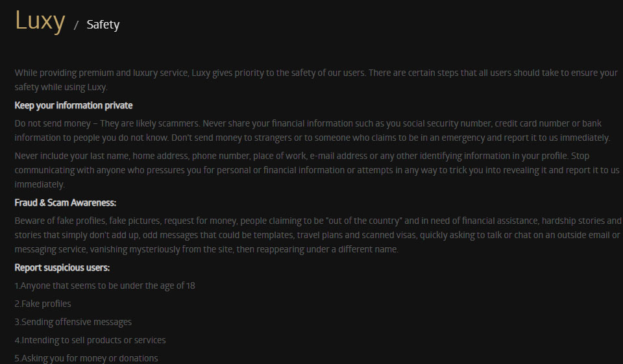Click the "Keep your information private" heading
The height and width of the screenshot is (364, 623).
(73, 105)
